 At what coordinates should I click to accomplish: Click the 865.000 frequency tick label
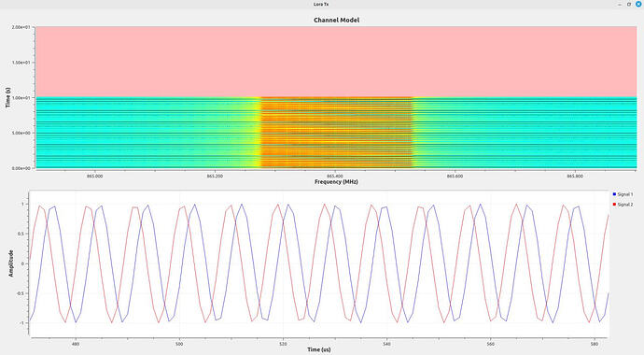(x=95, y=177)
